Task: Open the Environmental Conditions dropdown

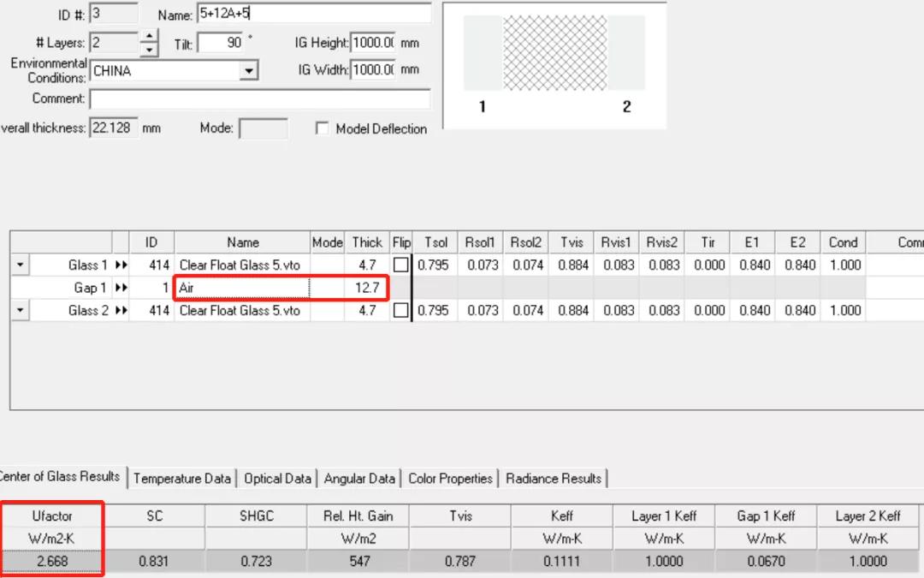Action: [248, 71]
